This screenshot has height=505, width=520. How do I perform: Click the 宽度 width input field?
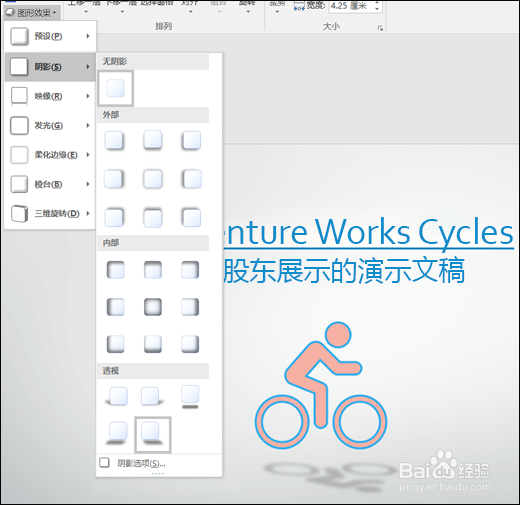click(x=351, y=6)
